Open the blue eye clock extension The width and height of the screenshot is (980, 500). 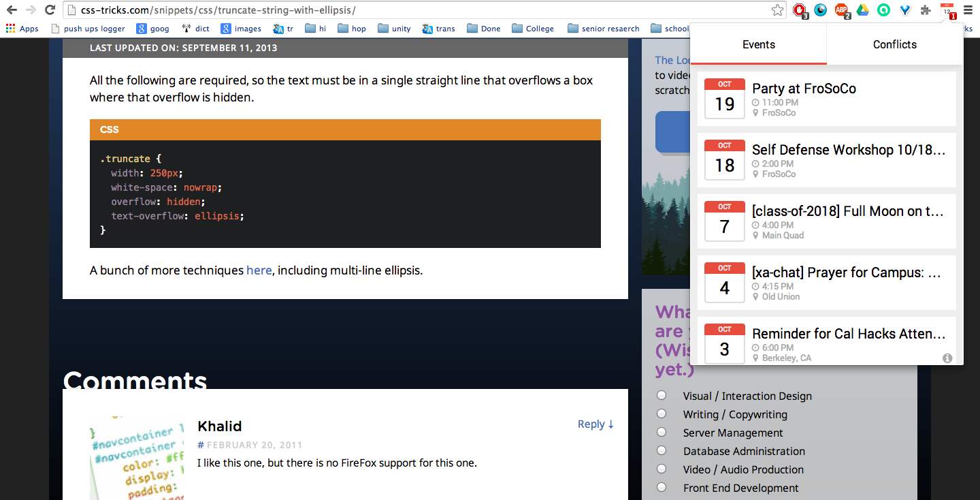tap(821, 10)
